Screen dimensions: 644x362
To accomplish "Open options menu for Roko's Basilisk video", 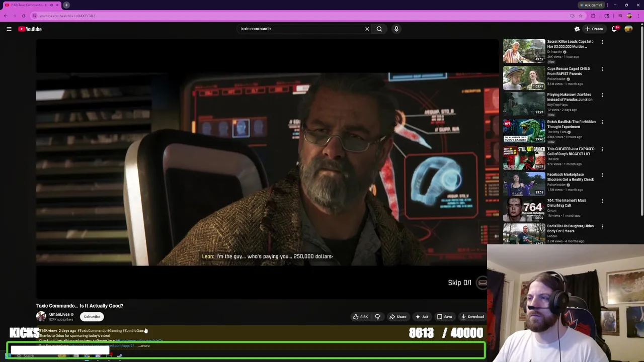I will pos(602,122).
